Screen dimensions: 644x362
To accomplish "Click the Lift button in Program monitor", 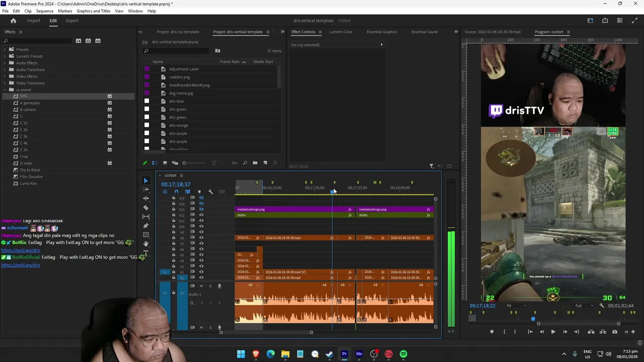I will (591, 332).
